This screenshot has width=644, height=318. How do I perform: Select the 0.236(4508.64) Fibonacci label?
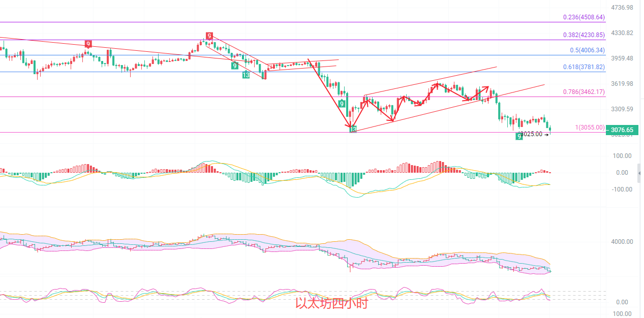(584, 17)
